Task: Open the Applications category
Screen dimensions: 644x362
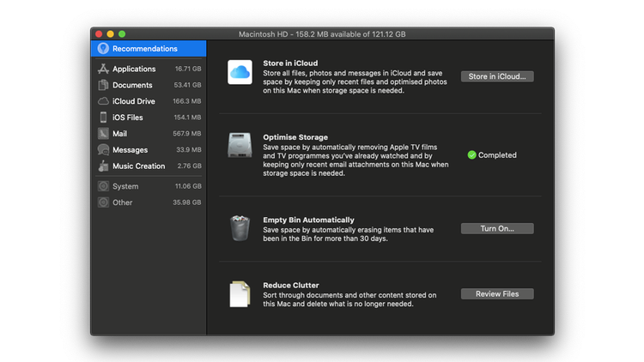Action: [149, 69]
